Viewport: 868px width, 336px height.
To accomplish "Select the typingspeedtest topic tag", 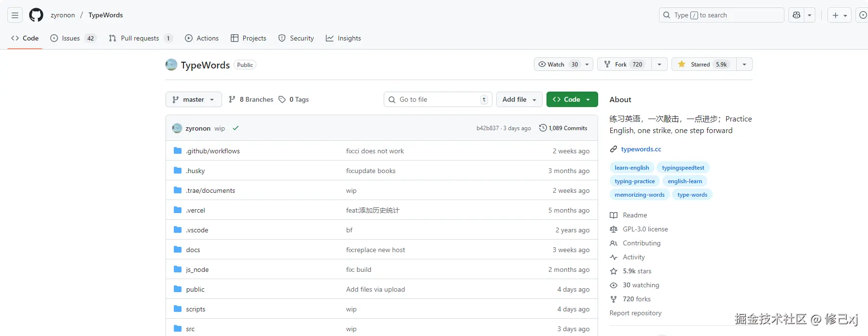I will click(683, 168).
